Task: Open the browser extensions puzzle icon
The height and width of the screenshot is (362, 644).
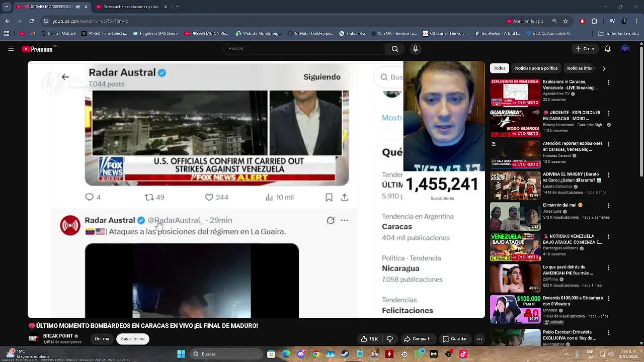Action: click(594, 21)
